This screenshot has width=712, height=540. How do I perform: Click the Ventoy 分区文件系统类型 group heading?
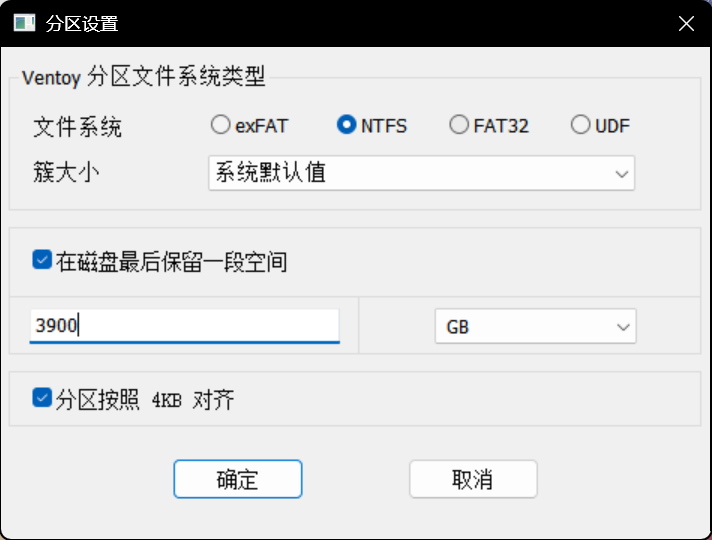143,75
